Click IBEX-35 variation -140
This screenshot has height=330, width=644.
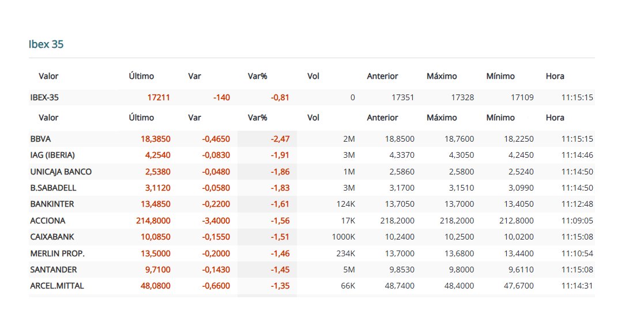221,97
